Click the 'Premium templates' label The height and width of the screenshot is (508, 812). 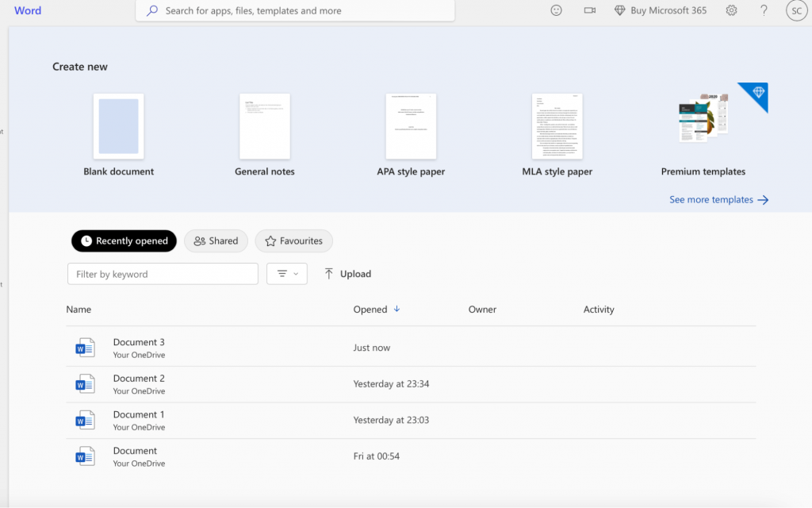(703, 171)
